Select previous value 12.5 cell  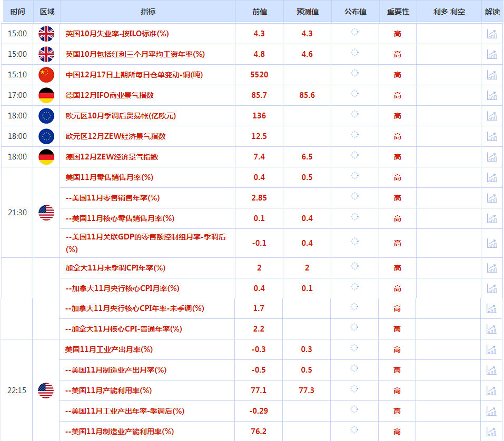(259, 136)
